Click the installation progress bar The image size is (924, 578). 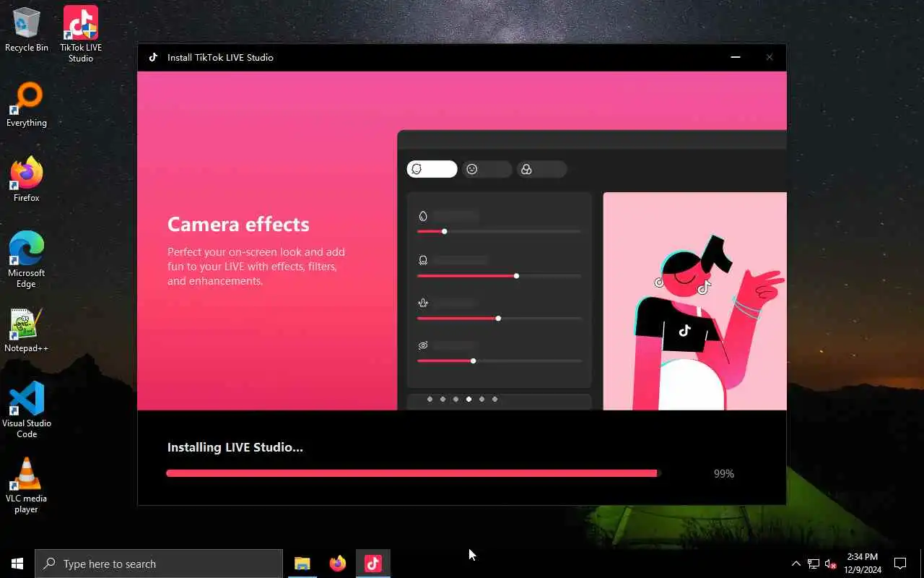click(x=414, y=473)
